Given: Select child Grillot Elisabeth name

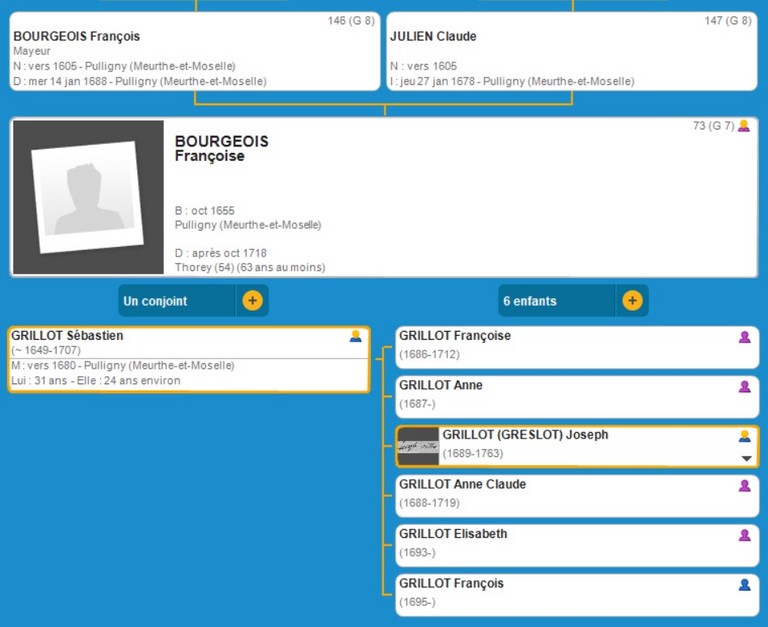Looking at the screenshot, I should [452, 534].
